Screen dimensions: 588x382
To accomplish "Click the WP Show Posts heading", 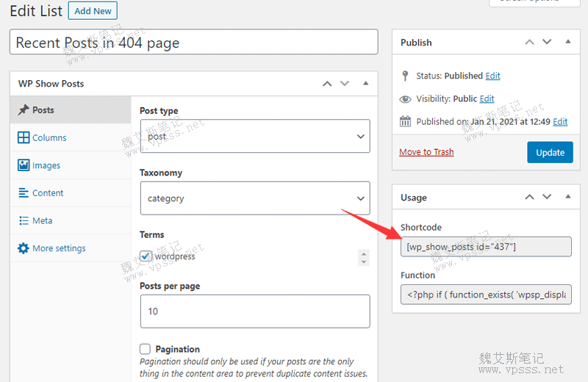I will pyautogui.click(x=51, y=84).
